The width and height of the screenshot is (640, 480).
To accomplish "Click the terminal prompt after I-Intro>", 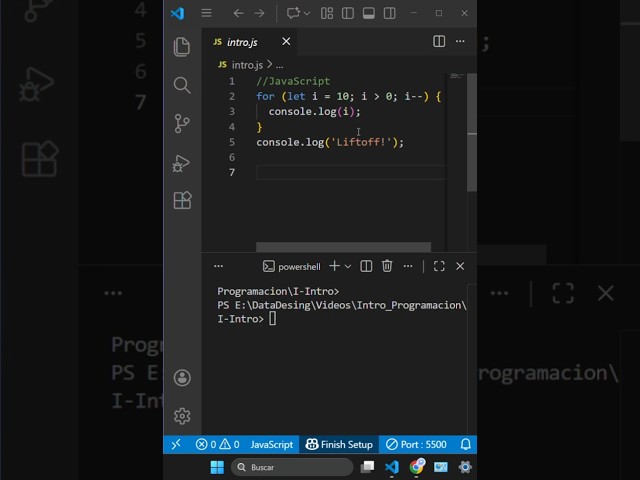I will [x=273, y=318].
